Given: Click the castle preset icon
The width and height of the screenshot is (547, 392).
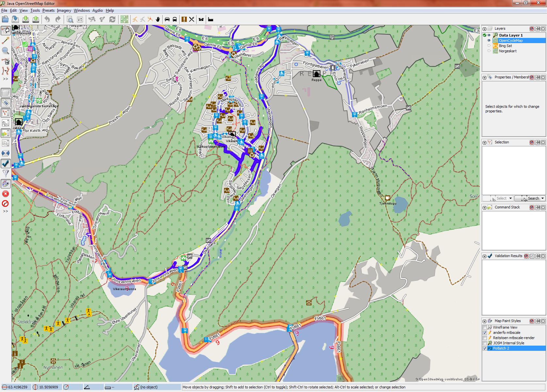Looking at the screenshot, I should point(201,19).
